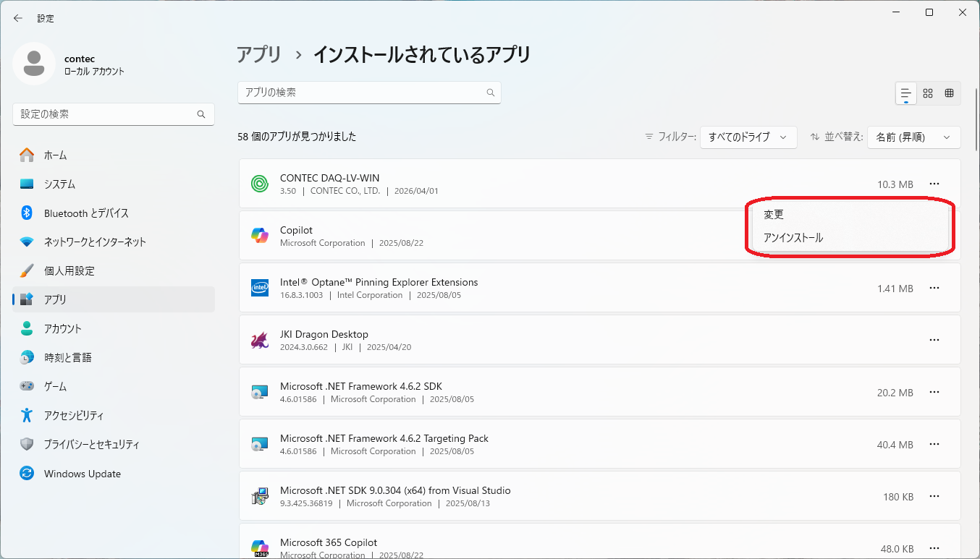Open more options for Intel Optane Pinning Explorer
The width and height of the screenshot is (980, 559).
pyautogui.click(x=934, y=288)
